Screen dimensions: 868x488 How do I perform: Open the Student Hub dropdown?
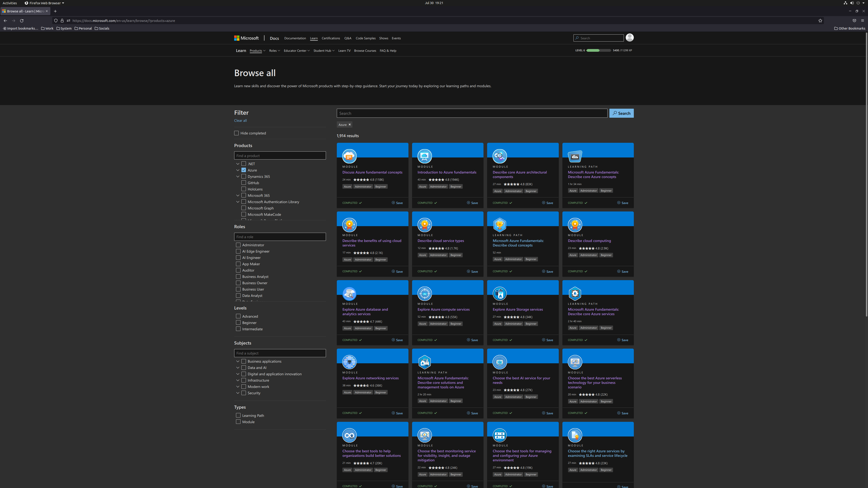324,51
